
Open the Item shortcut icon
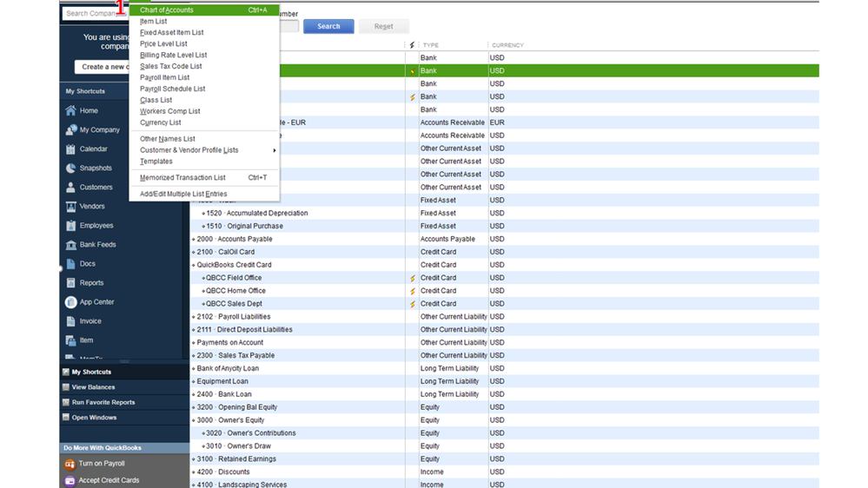tap(71, 340)
